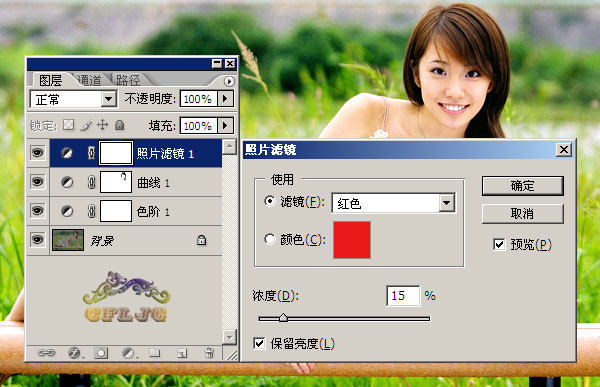This screenshot has width=600, height=387.
Task: Select the 背景 layer thumbnail
Action: click(x=68, y=240)
